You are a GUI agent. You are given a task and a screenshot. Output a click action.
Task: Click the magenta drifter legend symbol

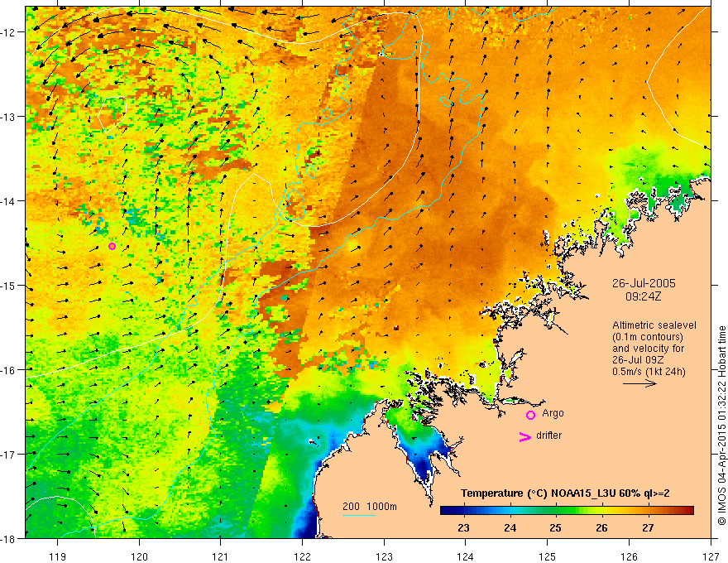(x=525, y=436)
